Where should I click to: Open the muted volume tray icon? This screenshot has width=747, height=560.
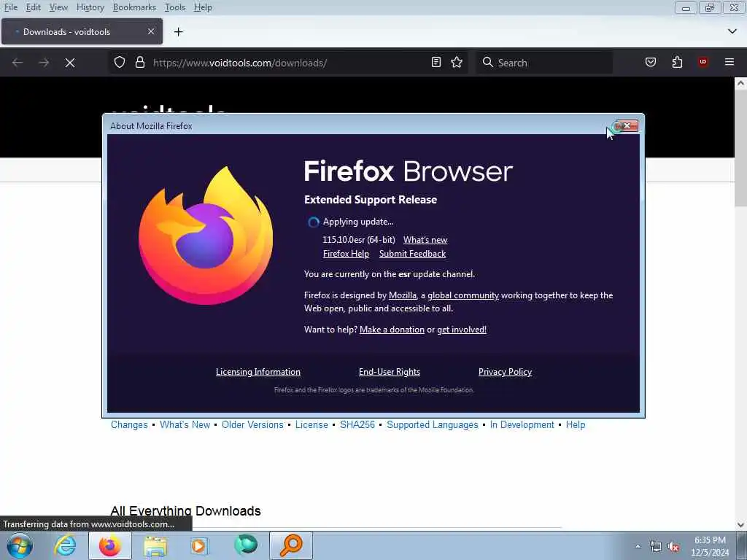pos(673,547)
